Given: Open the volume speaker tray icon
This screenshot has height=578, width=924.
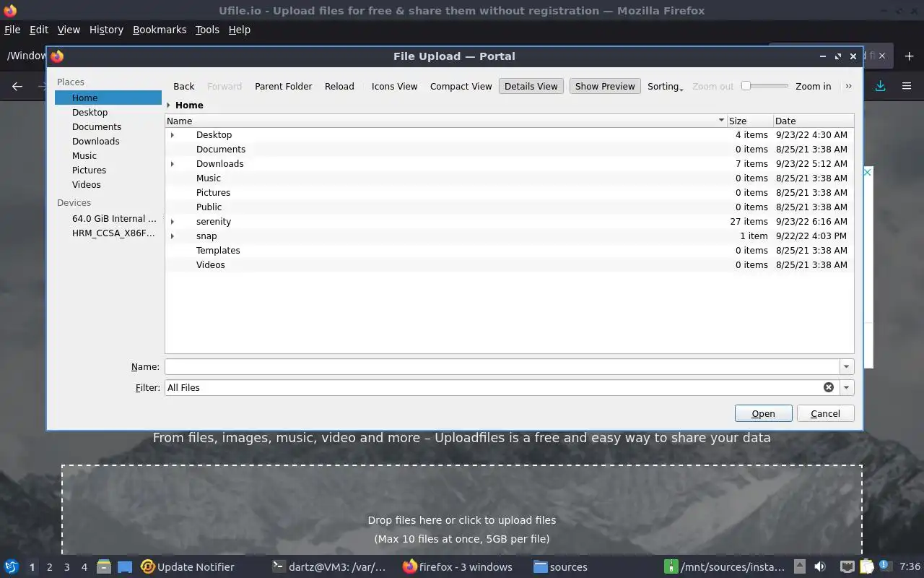Looking at the screenshot, I should coord(820,566).
